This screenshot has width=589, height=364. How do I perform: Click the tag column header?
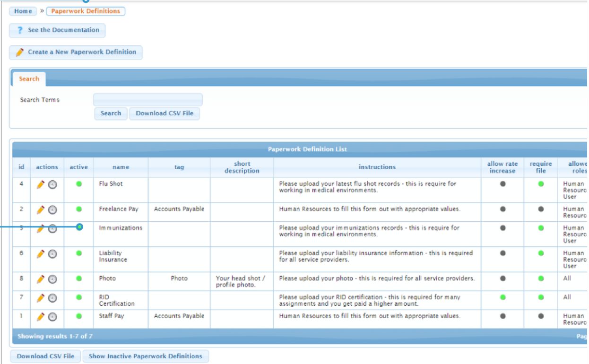click(x=179, y=167)
